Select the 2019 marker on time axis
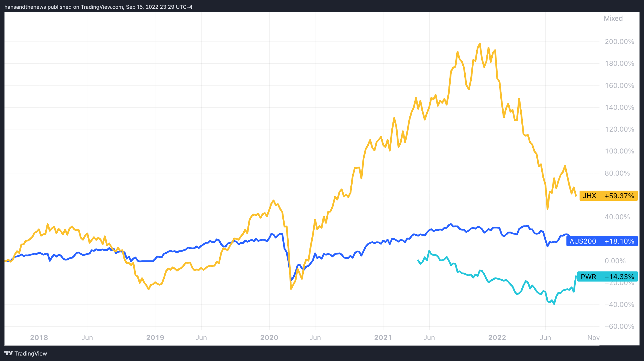644x361 pixels. click(155, 338)
